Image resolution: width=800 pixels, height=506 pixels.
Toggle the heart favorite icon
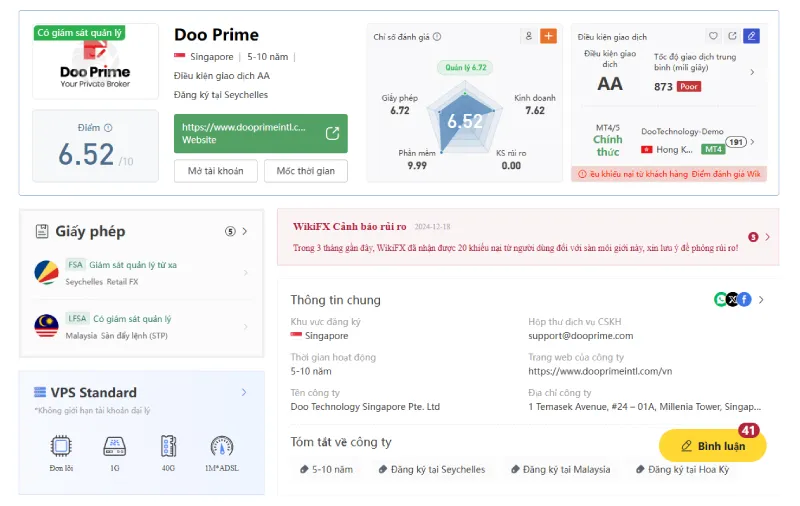[713, 36]
